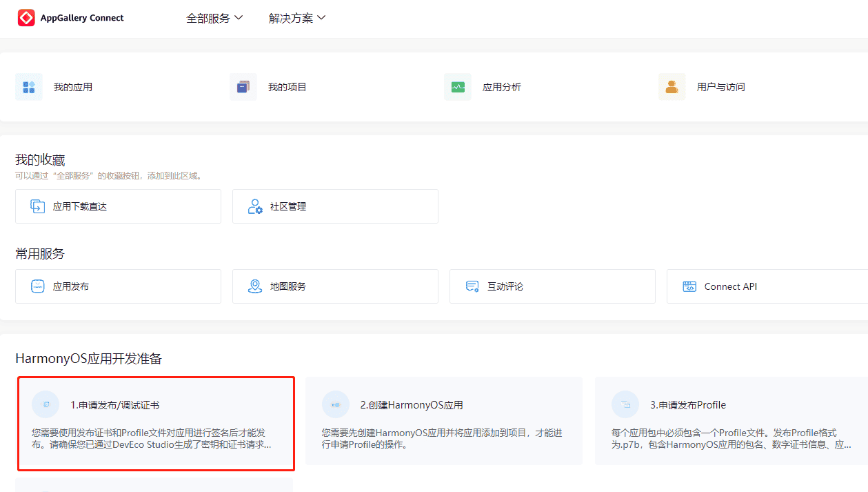Viewport: 868px width, 492px height.
Task: Select the 应用下载直达 download icon
Action: [38, 206]
